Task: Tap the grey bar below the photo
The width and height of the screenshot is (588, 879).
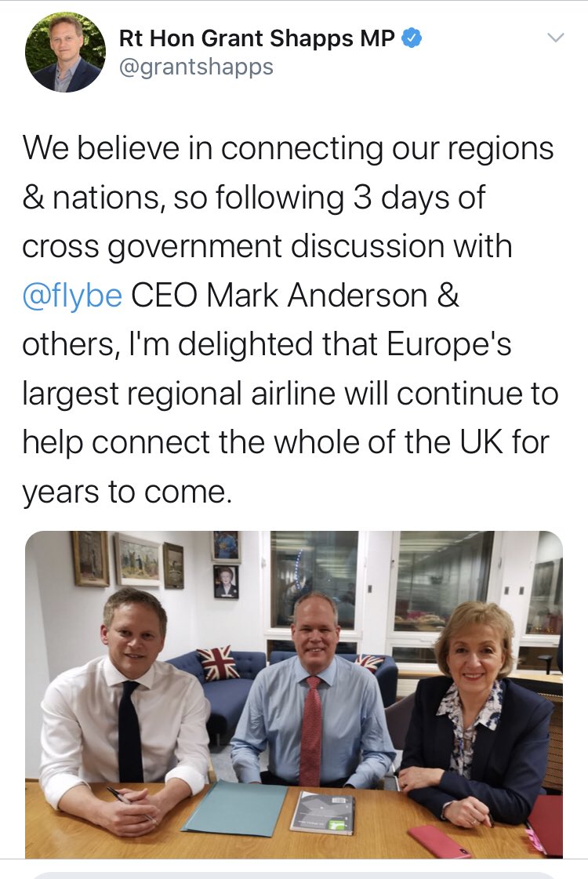Action: click(x=294, y=875)
